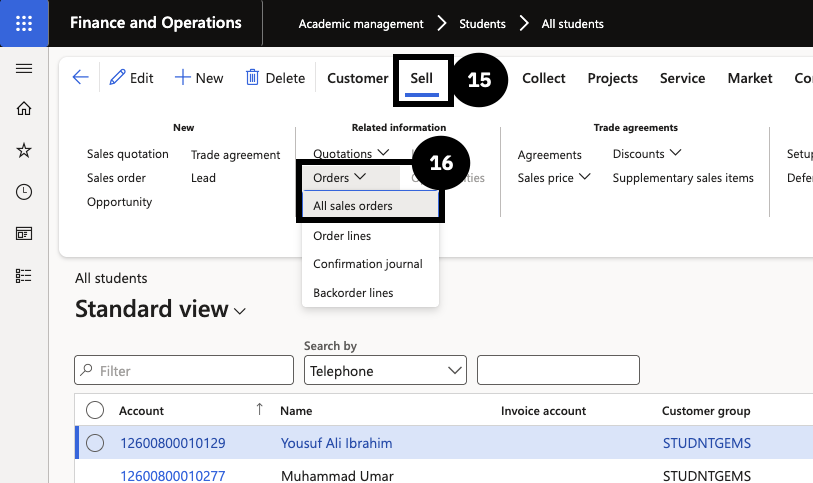Open account 12600800010277 link
Screen dimensions: 813x483
[173, 476]
